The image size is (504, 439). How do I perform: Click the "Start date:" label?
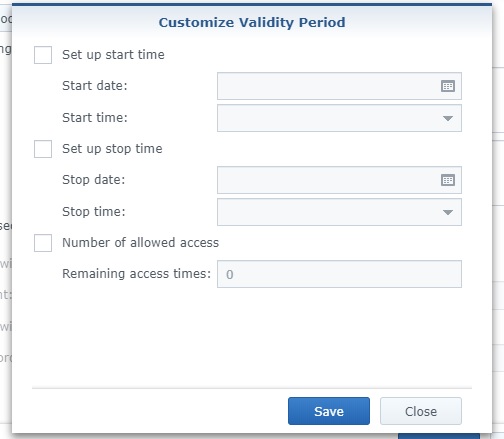95,86
